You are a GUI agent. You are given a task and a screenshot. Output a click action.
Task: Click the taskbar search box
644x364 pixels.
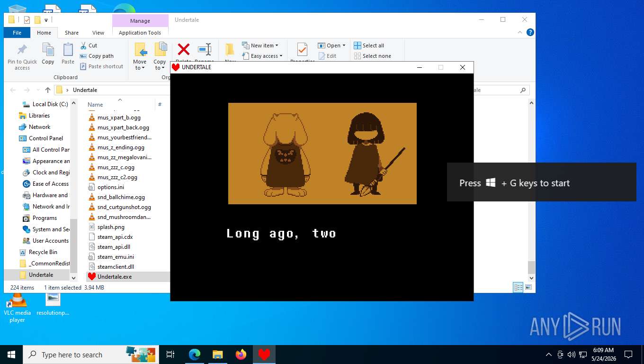[x=91, y=355]
